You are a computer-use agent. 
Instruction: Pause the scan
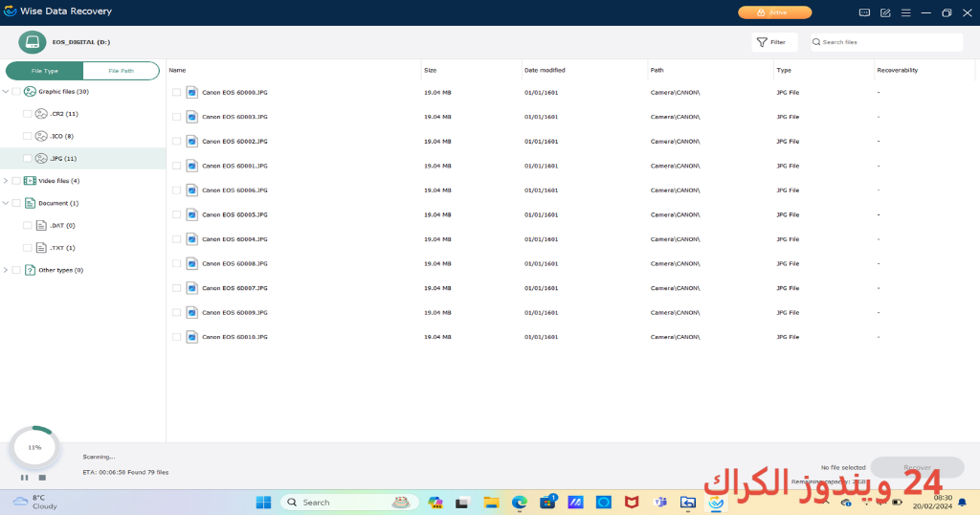[24, 478]
